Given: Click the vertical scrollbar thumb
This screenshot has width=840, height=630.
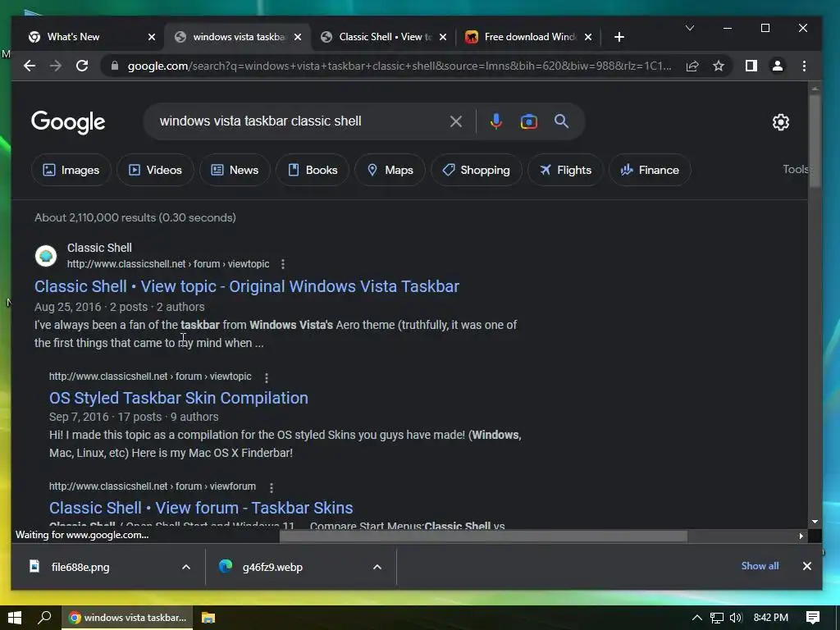Looking at the screenshot, I should click(815, 140).
